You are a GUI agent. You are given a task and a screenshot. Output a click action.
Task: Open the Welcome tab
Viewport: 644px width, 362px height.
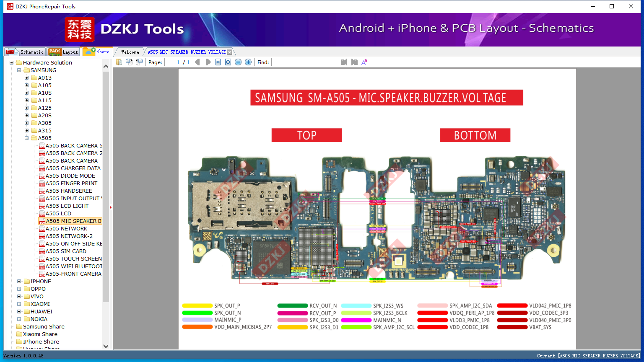[x=130, y=52]
